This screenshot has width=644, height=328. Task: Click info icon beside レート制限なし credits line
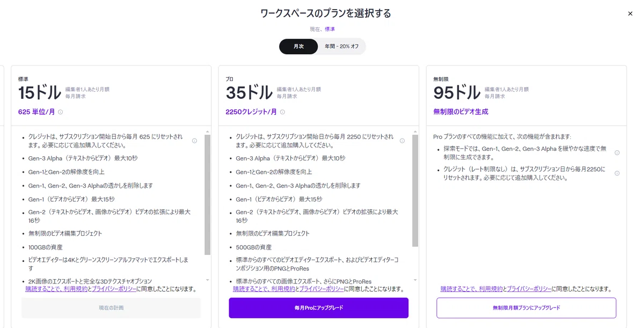[617, 173]
